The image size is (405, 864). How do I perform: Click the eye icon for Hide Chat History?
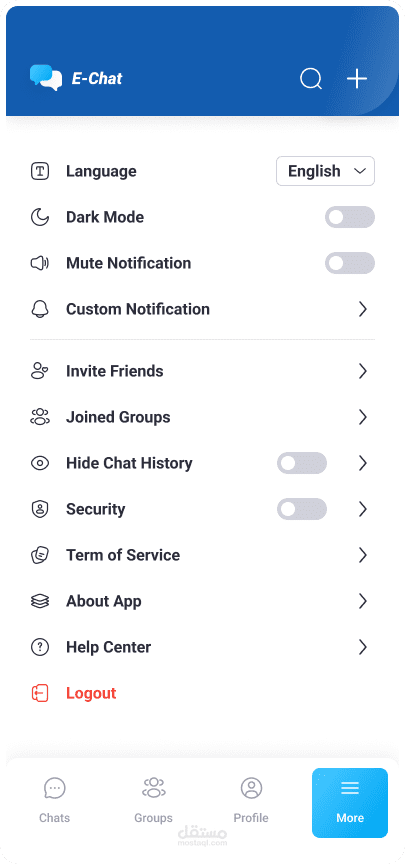(40, 463)
